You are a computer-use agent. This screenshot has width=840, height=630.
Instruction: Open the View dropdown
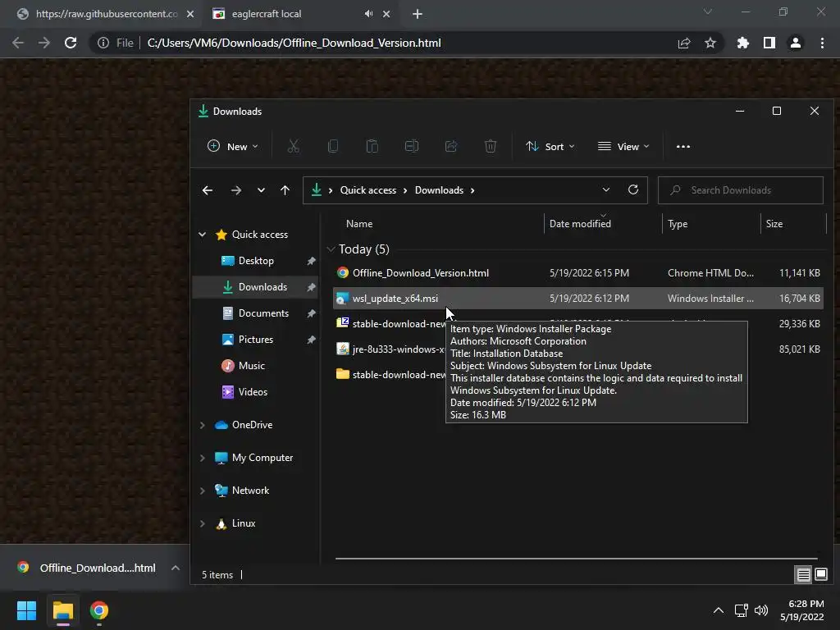point(623,146)
